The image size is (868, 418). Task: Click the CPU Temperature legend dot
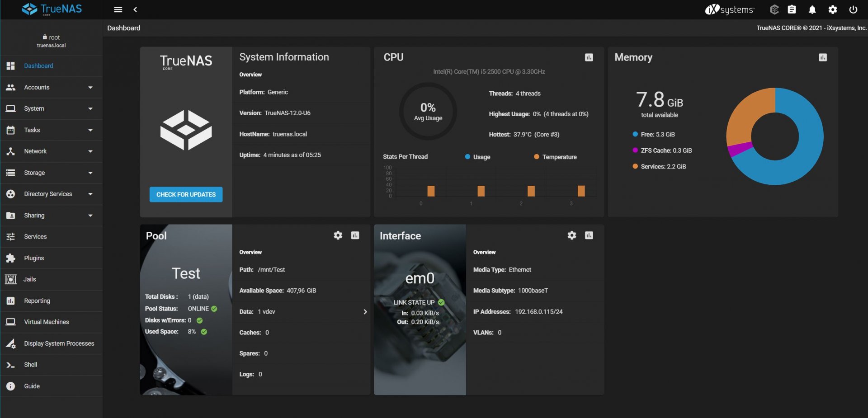(537, 157)
